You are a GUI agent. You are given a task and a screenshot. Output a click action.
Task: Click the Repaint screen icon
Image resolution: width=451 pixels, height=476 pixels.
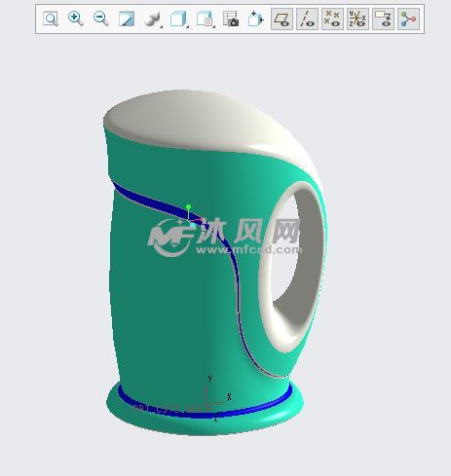[127, 18]
